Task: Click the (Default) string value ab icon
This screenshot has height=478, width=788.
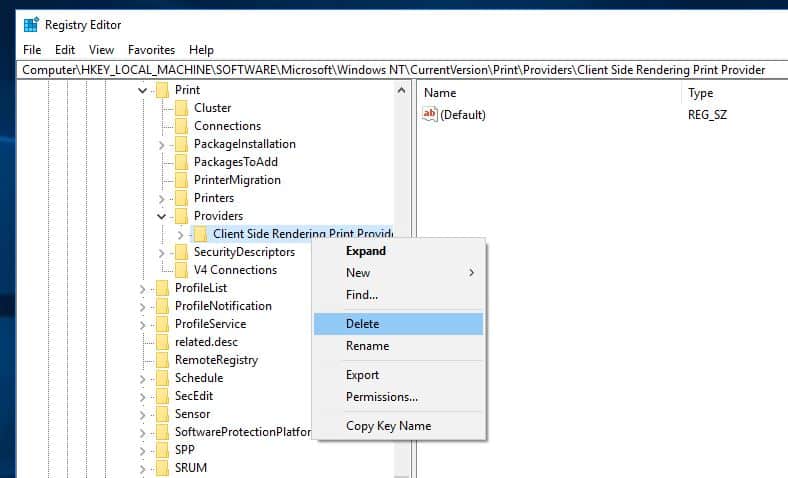Action: [x=430, y=115]
